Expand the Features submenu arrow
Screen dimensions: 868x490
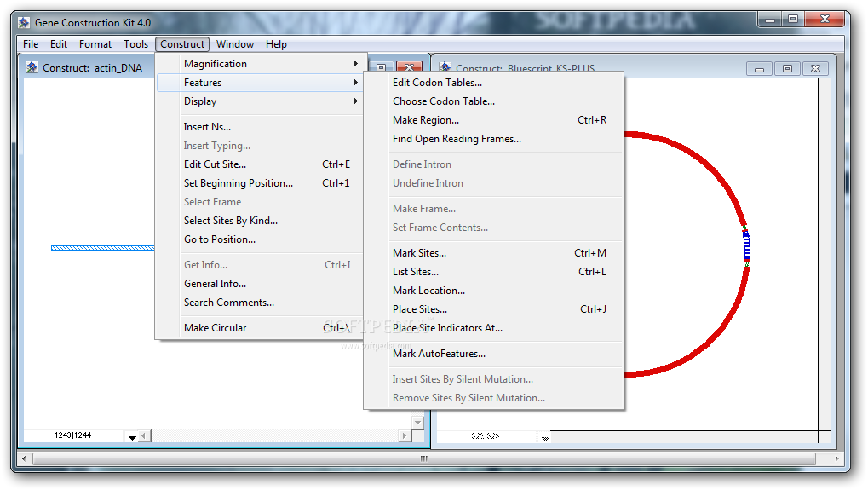pos(356,83)
